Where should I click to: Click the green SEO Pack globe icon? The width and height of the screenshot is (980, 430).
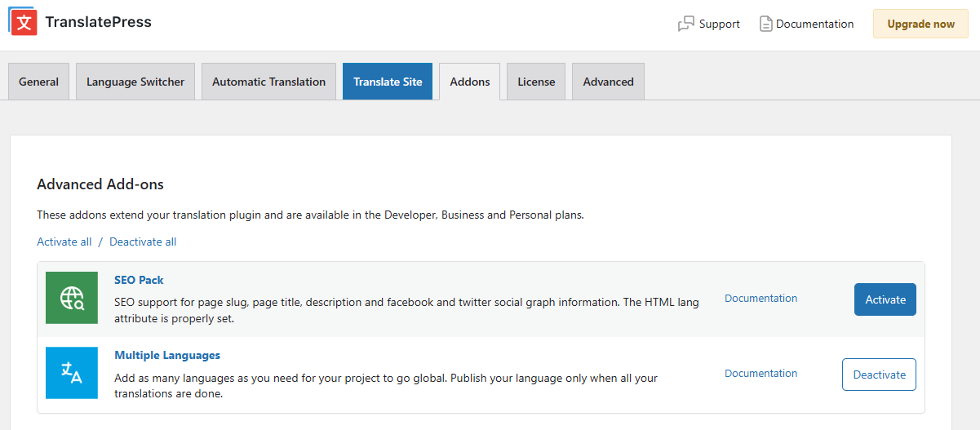pyautogui.click(x=72, y=298)
